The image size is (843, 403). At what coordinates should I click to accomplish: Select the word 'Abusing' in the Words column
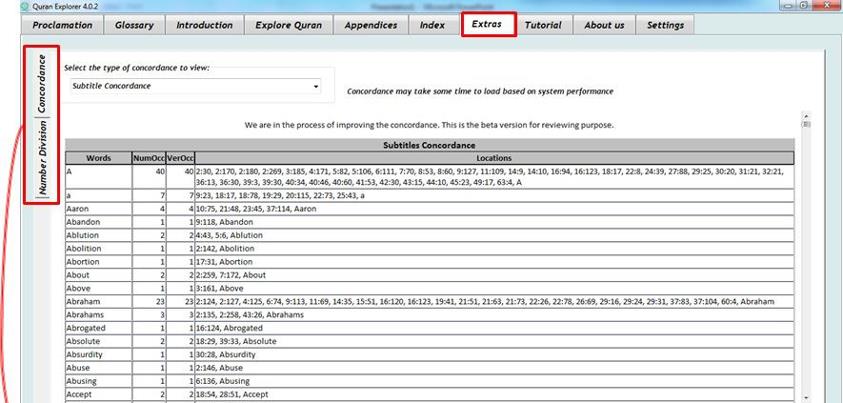point(82,381)
